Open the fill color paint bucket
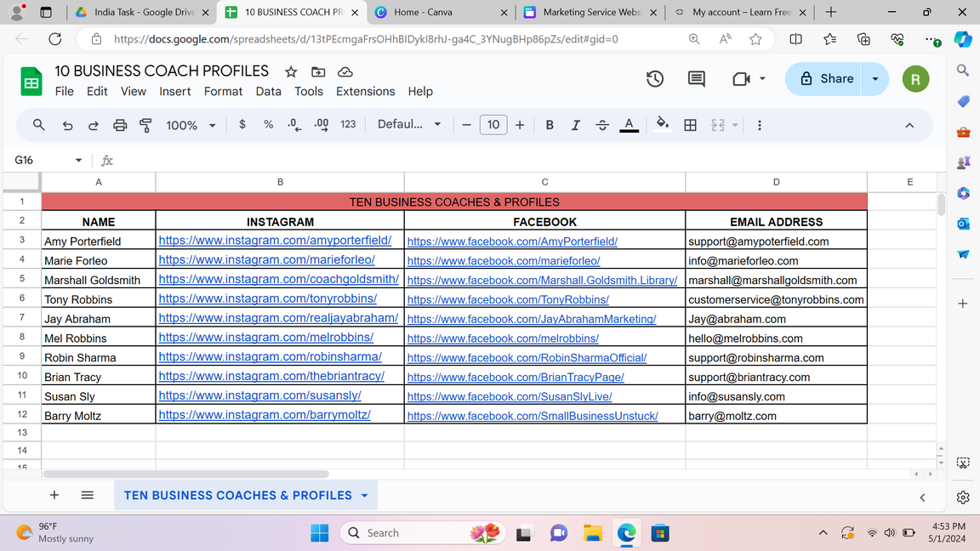Screen dimensions: 980x551 [663, 124]
